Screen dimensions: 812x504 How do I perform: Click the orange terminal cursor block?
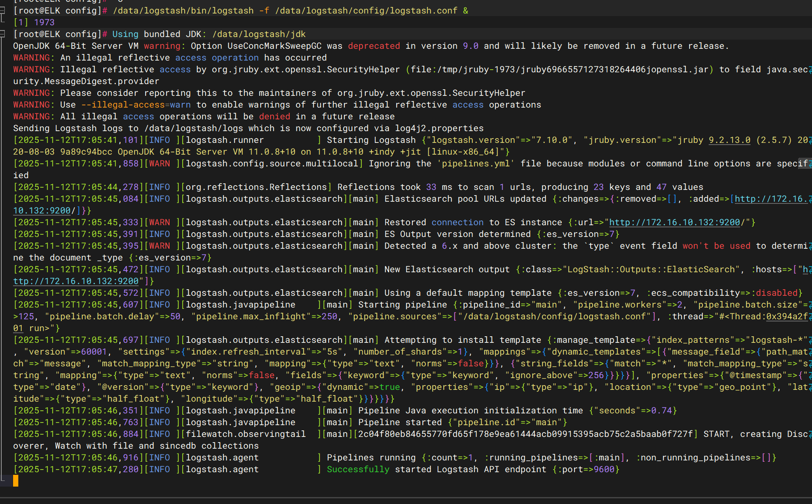[x=16, y=481]
